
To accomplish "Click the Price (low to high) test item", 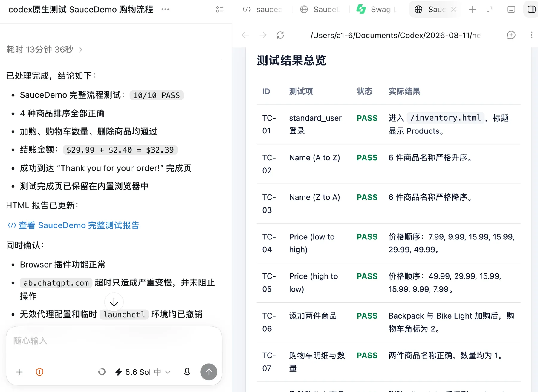I will tap(312, 243).
